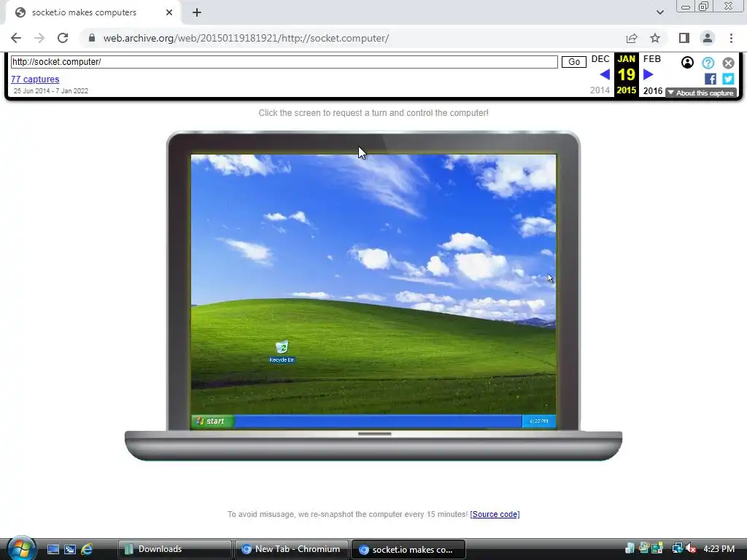
Task: Click the emulated XP desktop screen
Action: 373,291
